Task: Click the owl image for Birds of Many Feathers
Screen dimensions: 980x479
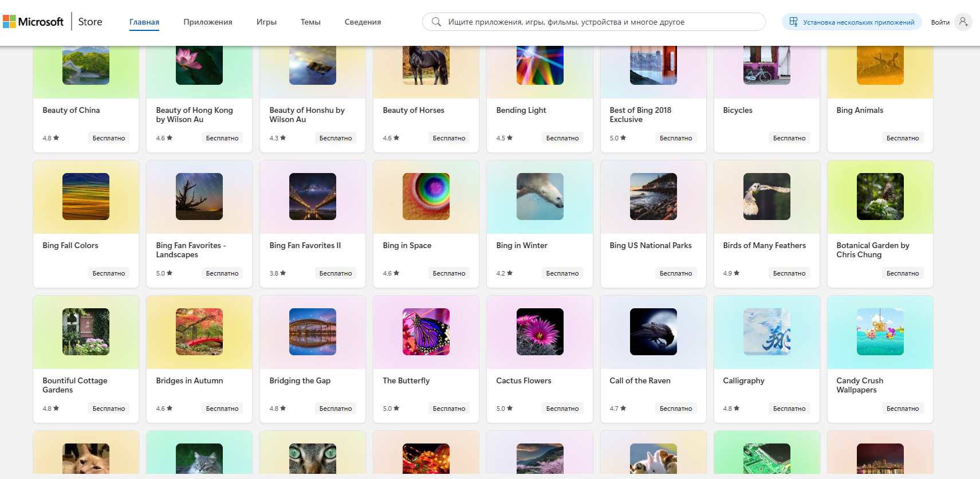Action: [767, 197]
